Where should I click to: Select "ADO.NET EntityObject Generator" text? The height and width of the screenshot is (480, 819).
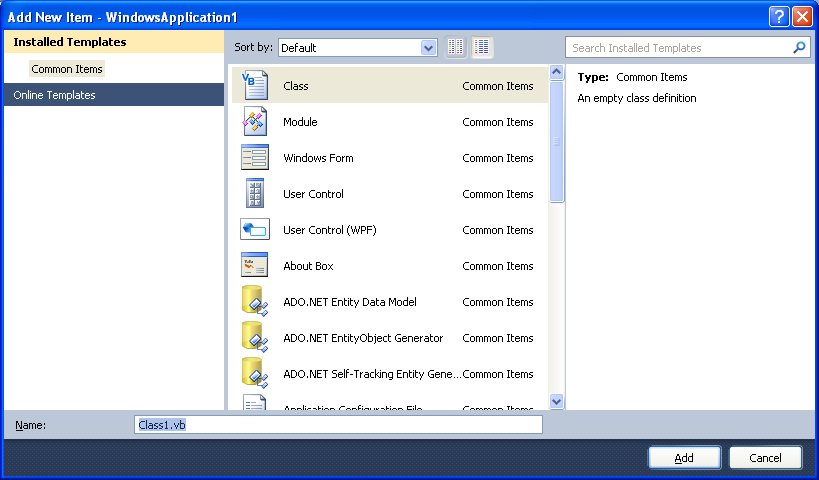363,338
